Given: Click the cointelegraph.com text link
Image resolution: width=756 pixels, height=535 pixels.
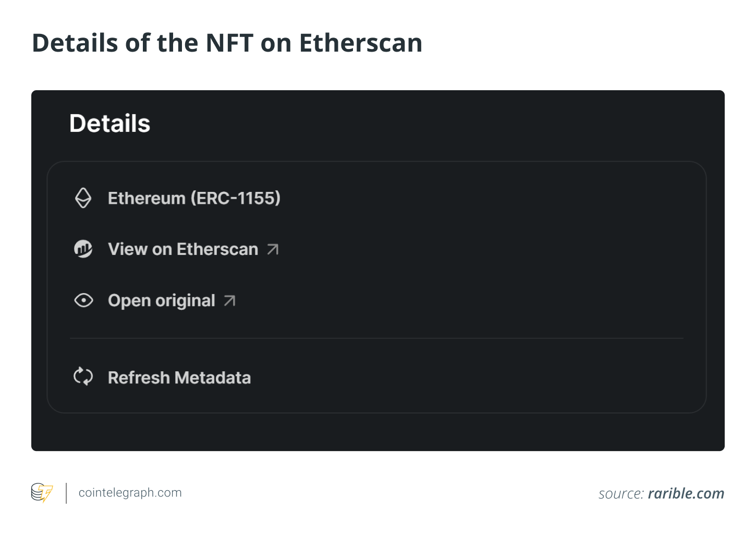Looking at the screenshot, I should coord(130,492).
